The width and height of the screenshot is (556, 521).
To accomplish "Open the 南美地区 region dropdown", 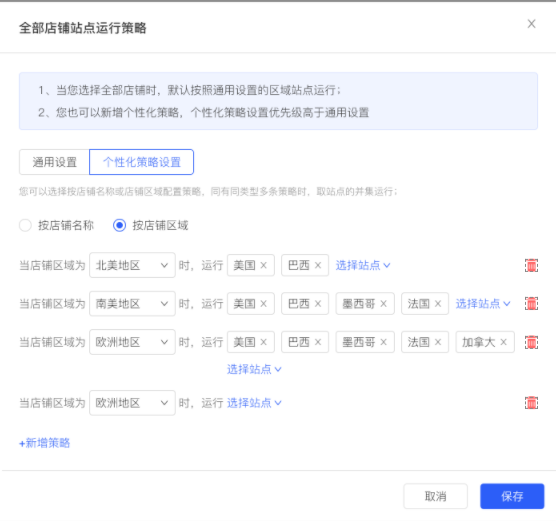I will click(132, 303).
